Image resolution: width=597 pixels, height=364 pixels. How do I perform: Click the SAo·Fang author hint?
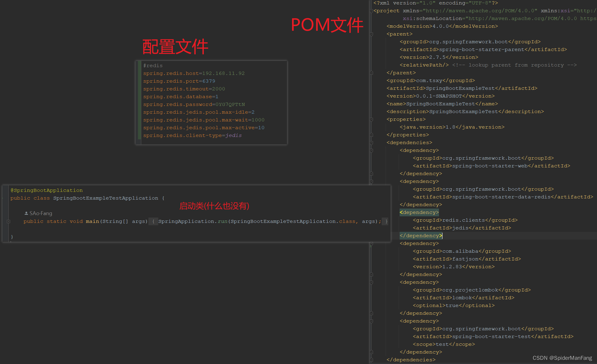[41, 213]
